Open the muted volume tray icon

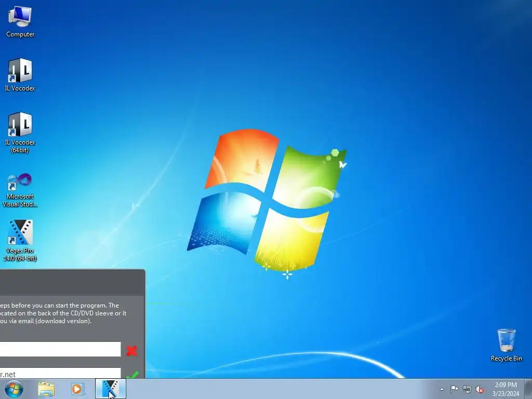[480, 390]
